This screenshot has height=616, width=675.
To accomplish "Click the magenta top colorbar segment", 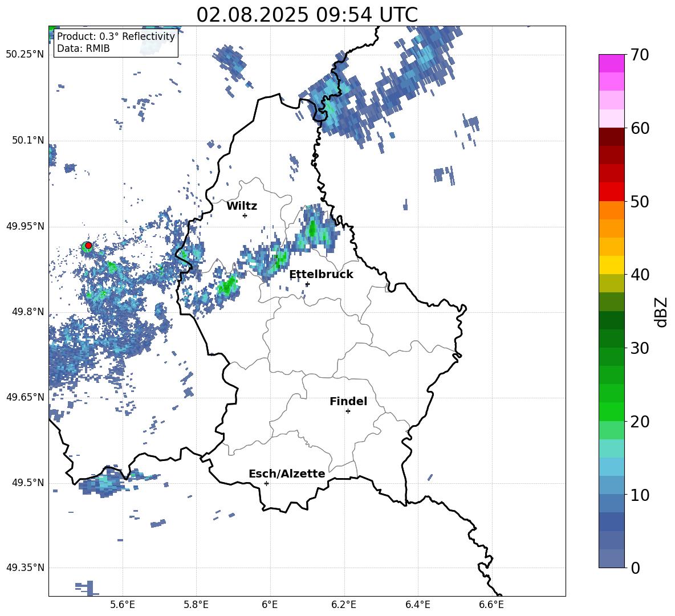I will [611, 63].
